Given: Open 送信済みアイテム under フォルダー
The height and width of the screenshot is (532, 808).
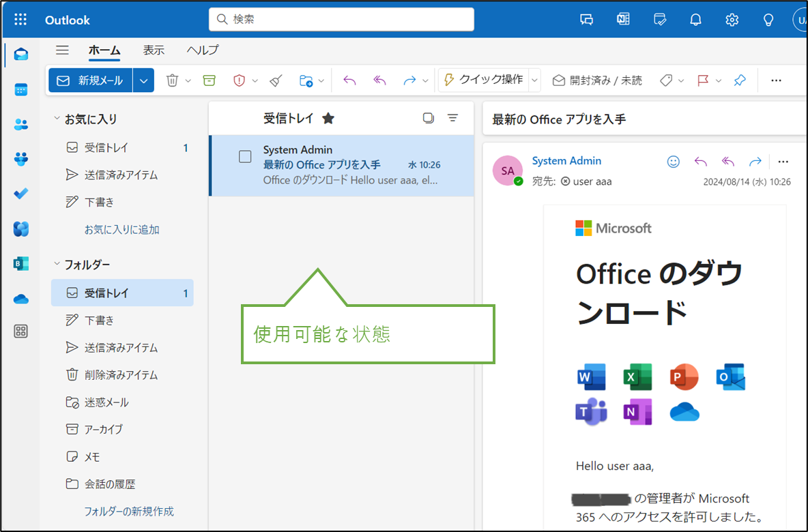Looking at the screenshot, I should 122,348.
